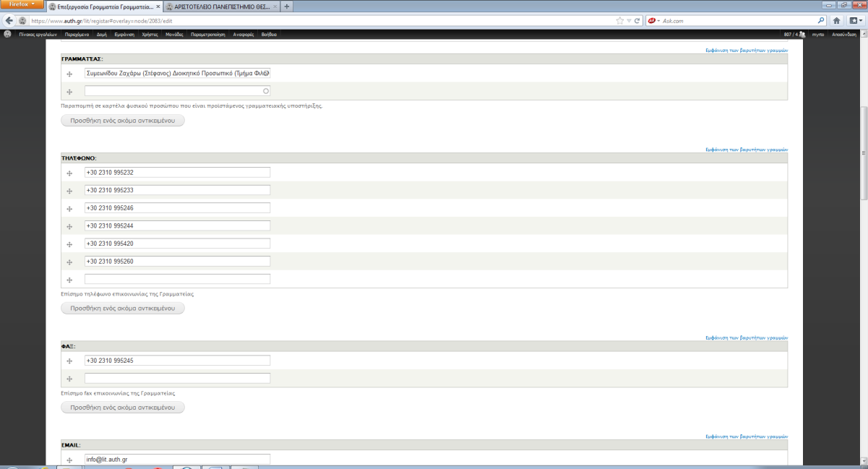Viewport: 868px width, 469px height.
Task: Click drag handle next to +30 2310 995232
Action: tap(69, 173)
